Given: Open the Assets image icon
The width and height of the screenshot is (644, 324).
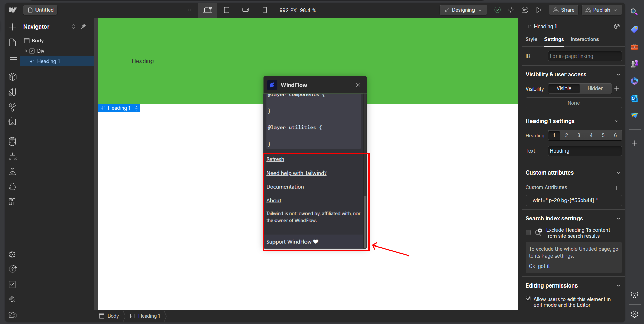Looking at the screenshot, I should point(12,122).
